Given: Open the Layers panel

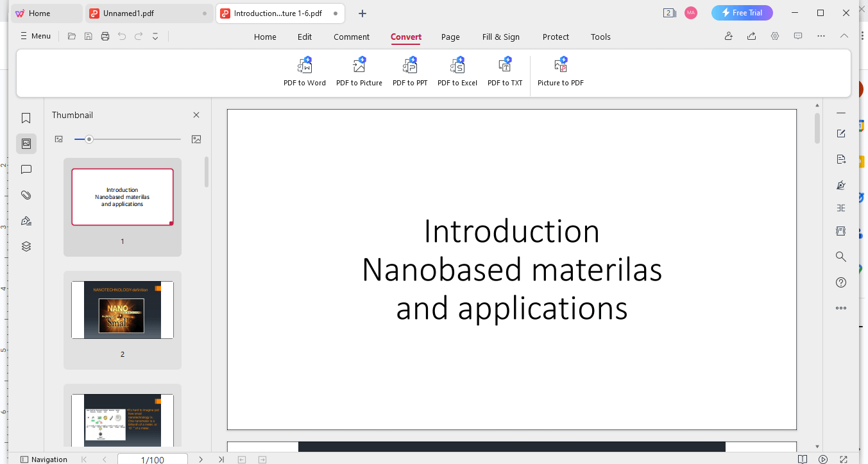Looking at the screenshot, I should coord(26,246).
